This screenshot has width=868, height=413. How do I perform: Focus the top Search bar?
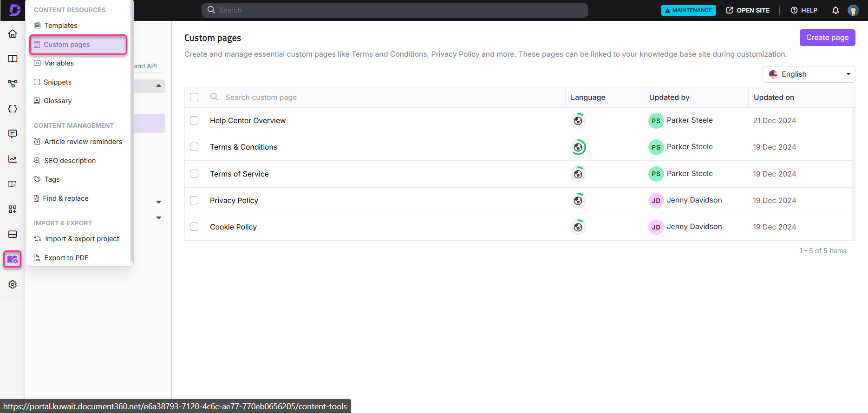coord(395,10)
